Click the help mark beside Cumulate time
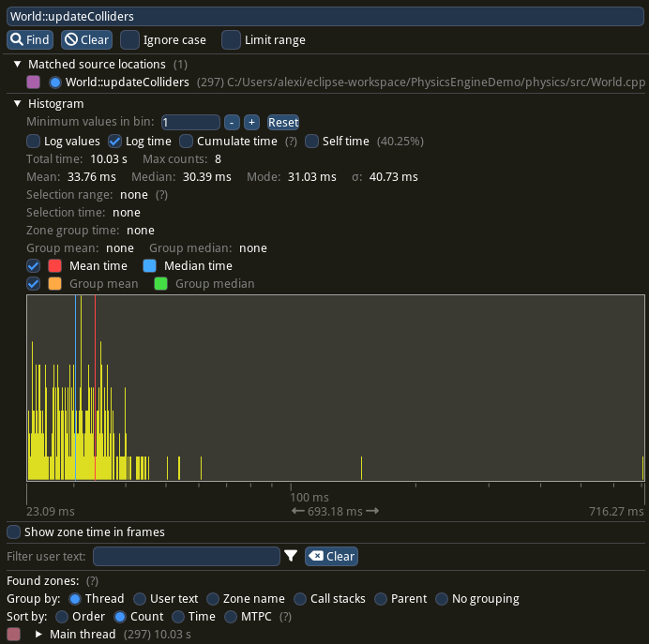Viewport: 649px width, 644px height. 291,142
